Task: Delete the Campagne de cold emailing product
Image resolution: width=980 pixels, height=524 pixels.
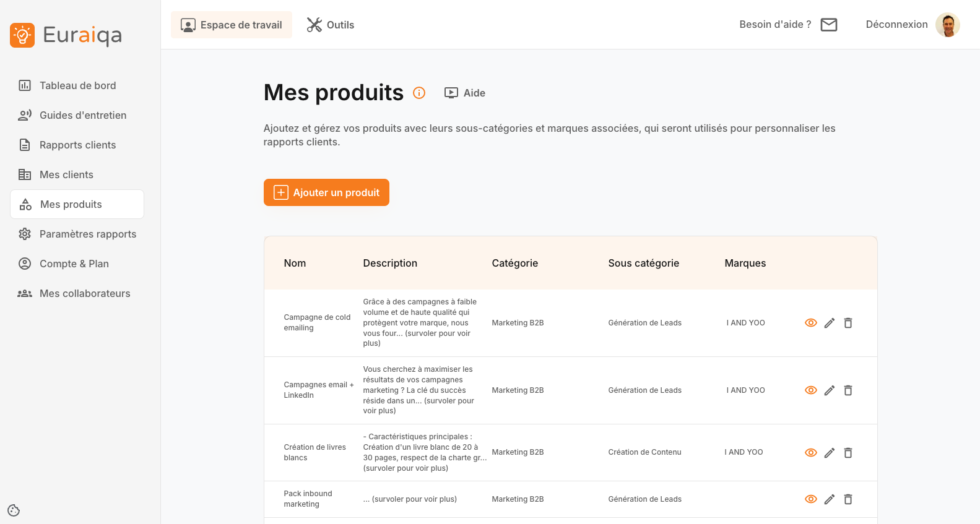Action: point(848,323)
